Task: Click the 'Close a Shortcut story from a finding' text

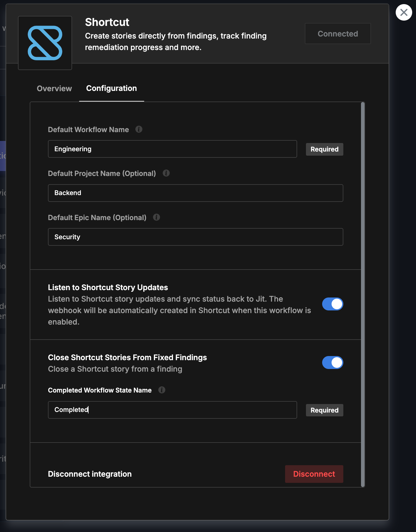Action: 115,369
